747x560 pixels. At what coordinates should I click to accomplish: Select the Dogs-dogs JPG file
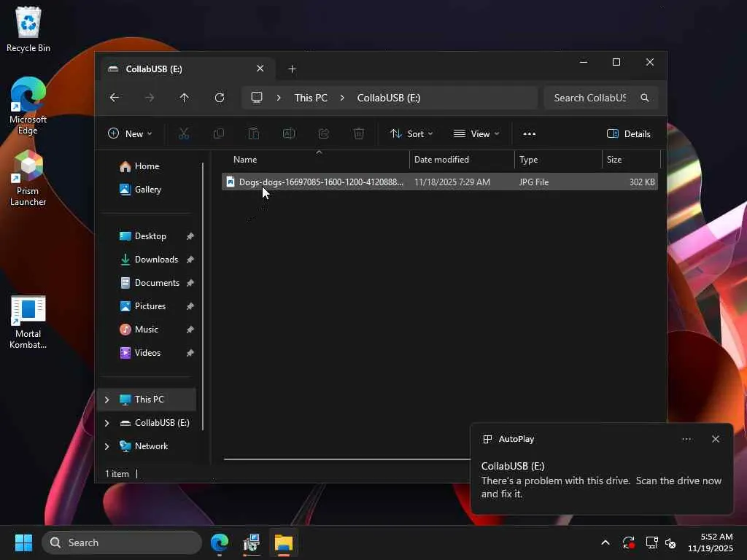point(440,182)
